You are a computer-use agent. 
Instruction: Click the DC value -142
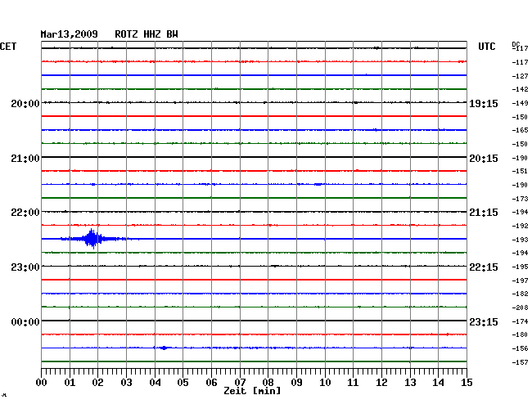[x=520, y=89]
